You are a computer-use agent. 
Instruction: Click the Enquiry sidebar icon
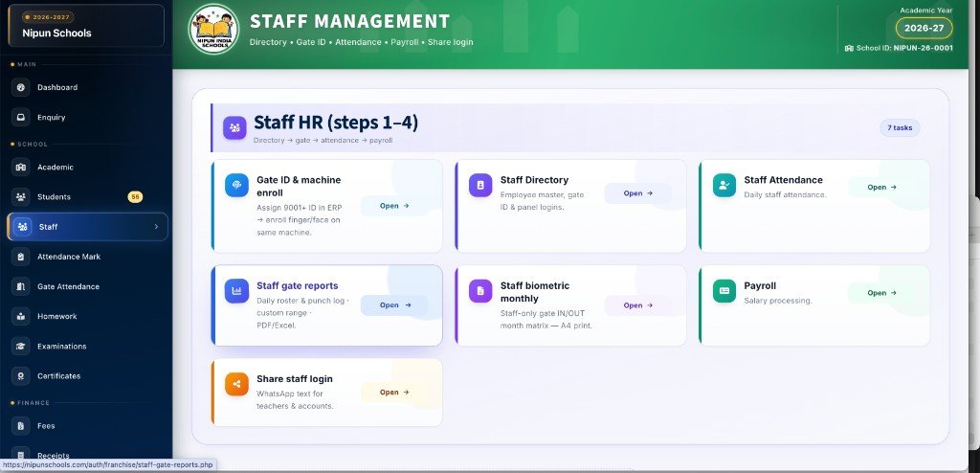(21, 117)
